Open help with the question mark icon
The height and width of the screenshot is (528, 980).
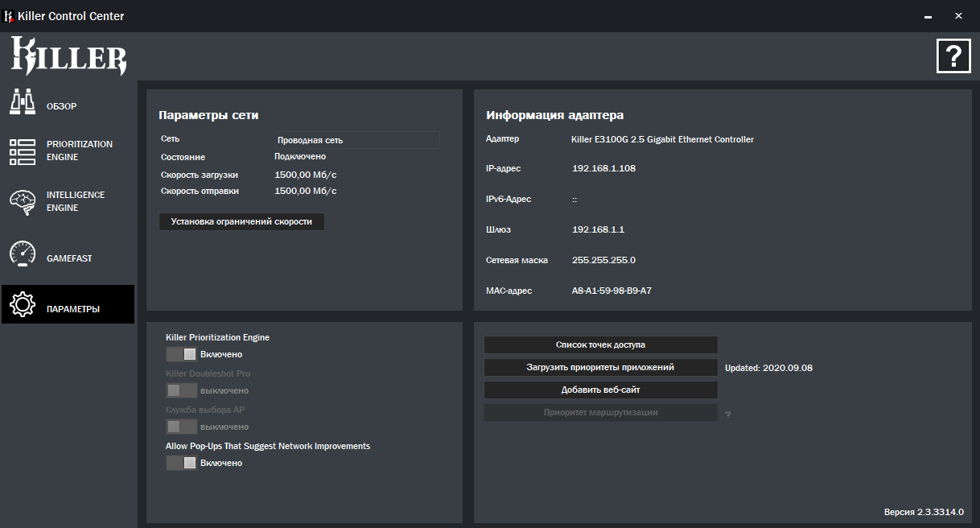953,56
